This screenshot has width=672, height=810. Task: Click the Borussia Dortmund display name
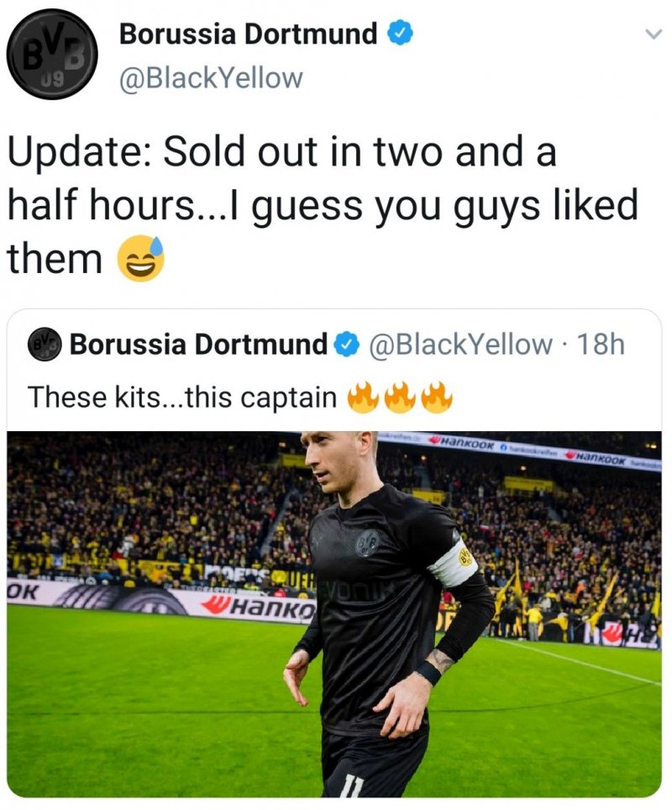(249, 34)
